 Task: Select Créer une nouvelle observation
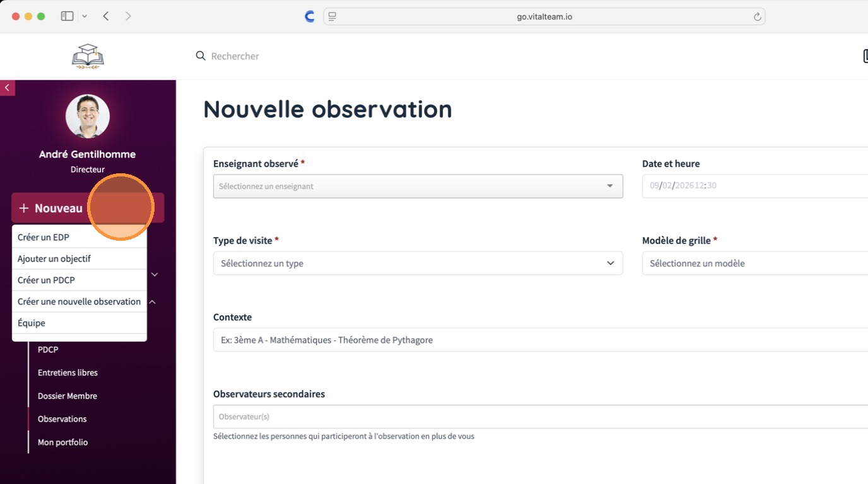[x=79, y=302]
